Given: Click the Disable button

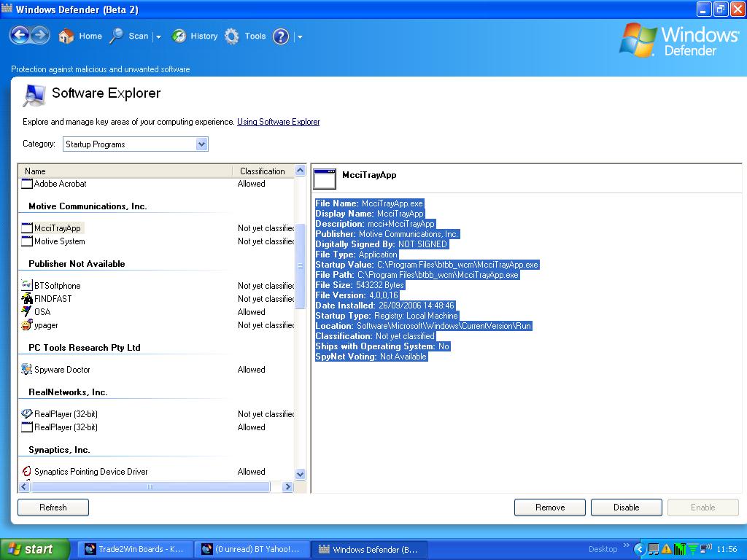Looking at the screenshot, I should tap(627, 507).
